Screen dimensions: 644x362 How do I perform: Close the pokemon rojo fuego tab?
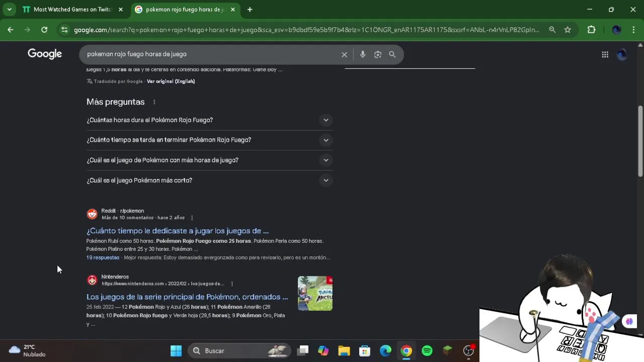(232, 10)
